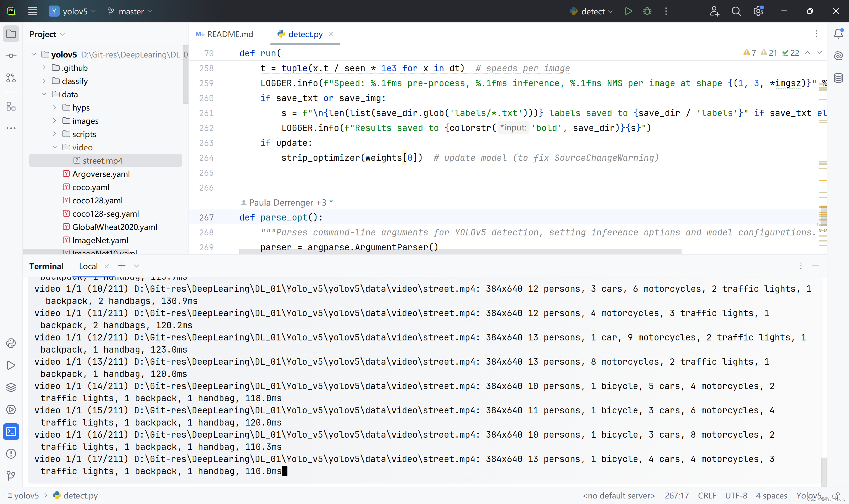
Task: Open the Notifications bell panel
Action: 838,33
